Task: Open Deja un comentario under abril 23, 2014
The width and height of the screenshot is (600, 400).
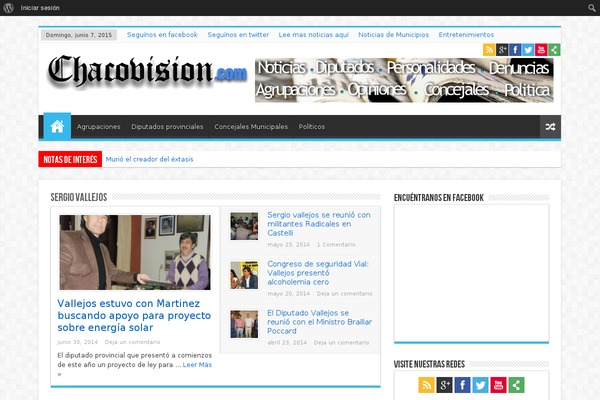Action: point(341,343)
